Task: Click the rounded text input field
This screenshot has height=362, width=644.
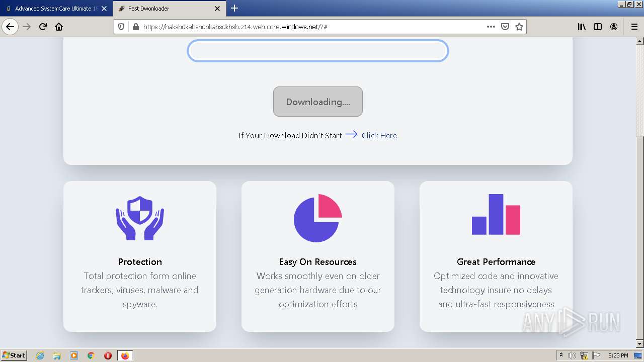Action: pos(318,51)
